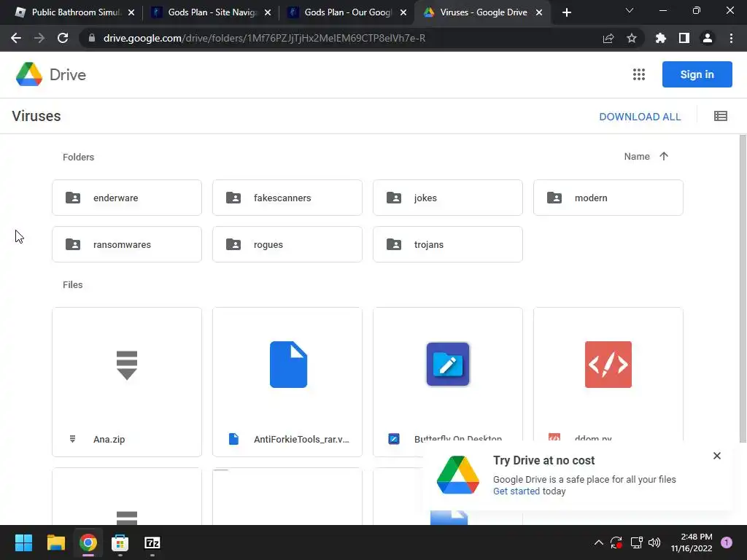This screenshot has width=747, height=560.
Task: Click the page vertical scrollbar
Action: pos(743,289)
